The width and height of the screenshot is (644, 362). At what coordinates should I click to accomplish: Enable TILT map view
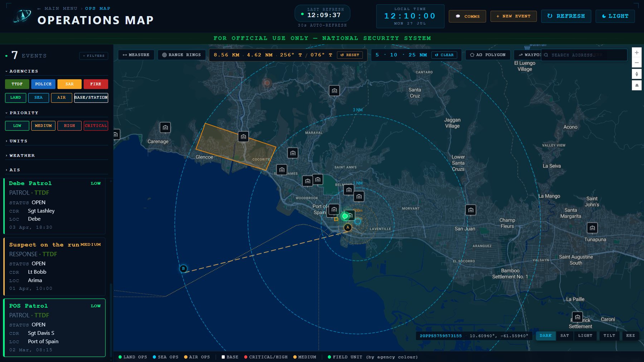(609, 336)
